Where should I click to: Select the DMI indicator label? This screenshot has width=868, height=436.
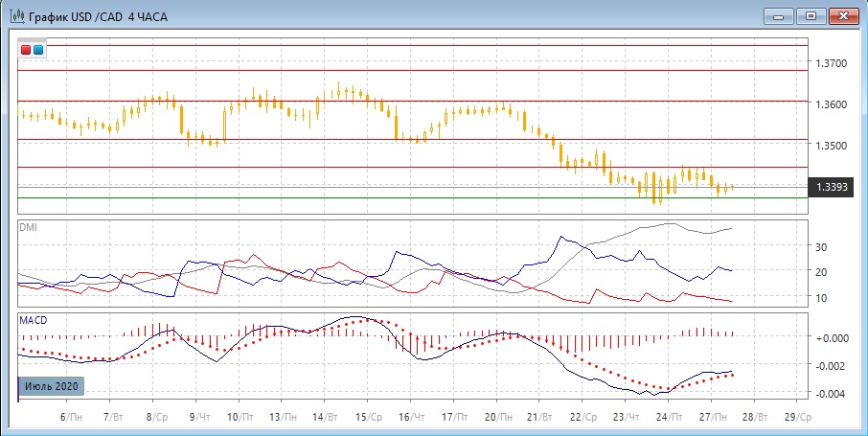[28, 227]
